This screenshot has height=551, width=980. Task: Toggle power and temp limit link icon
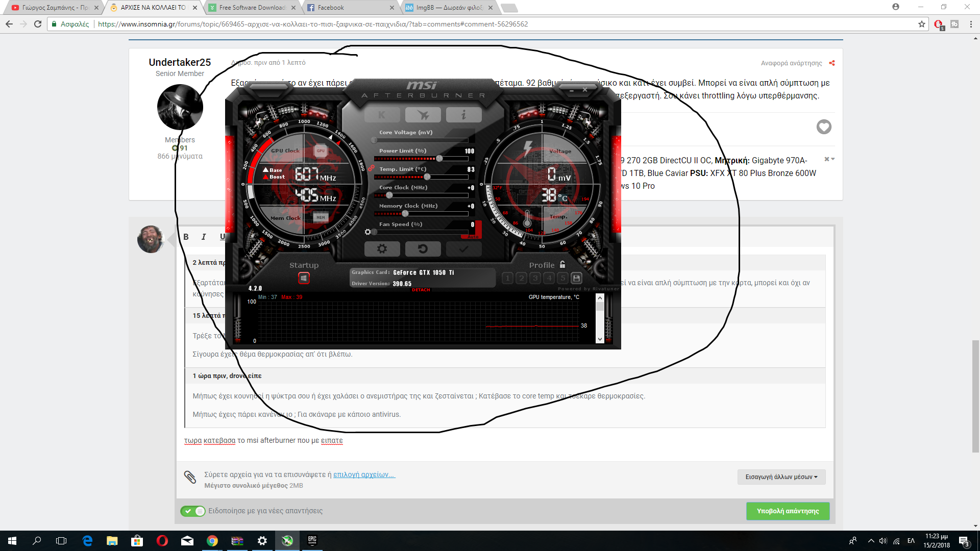click(371, 168)
